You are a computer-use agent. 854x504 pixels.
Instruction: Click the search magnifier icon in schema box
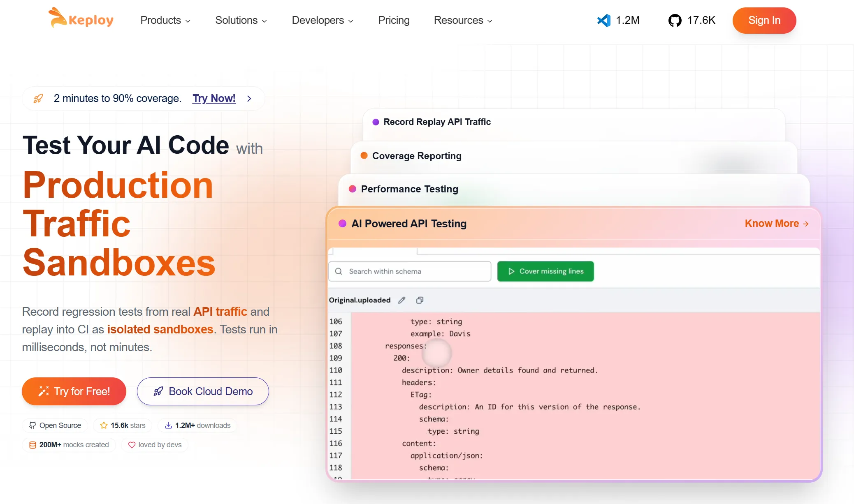tap(339, 271)
